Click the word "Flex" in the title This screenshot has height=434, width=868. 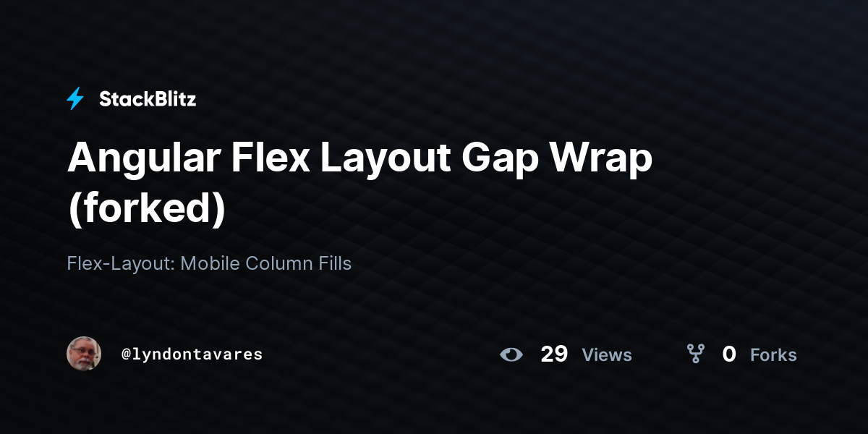click(x=270, y=158)
